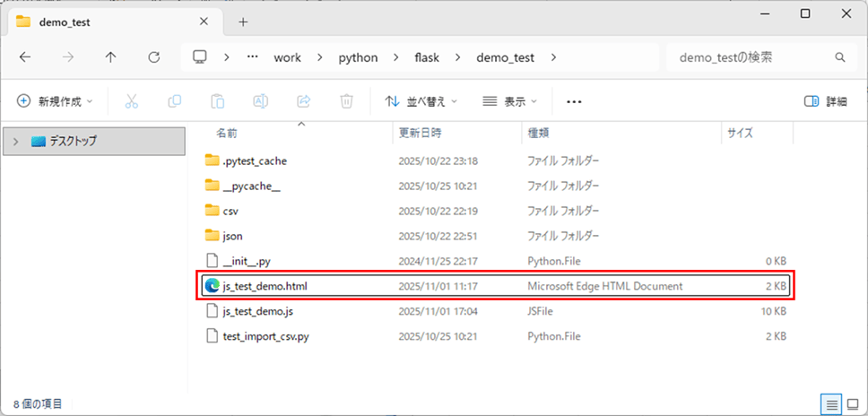Click the Paste clipboard icon
The width and height of the screenshot is (868, 416).
pyautogui.click(x=218, y=101)
